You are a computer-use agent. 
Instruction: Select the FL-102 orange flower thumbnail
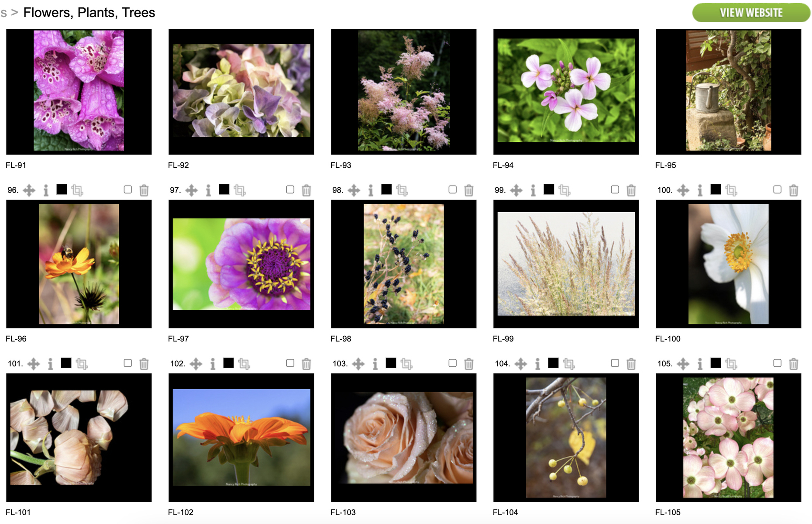(241, 438)
